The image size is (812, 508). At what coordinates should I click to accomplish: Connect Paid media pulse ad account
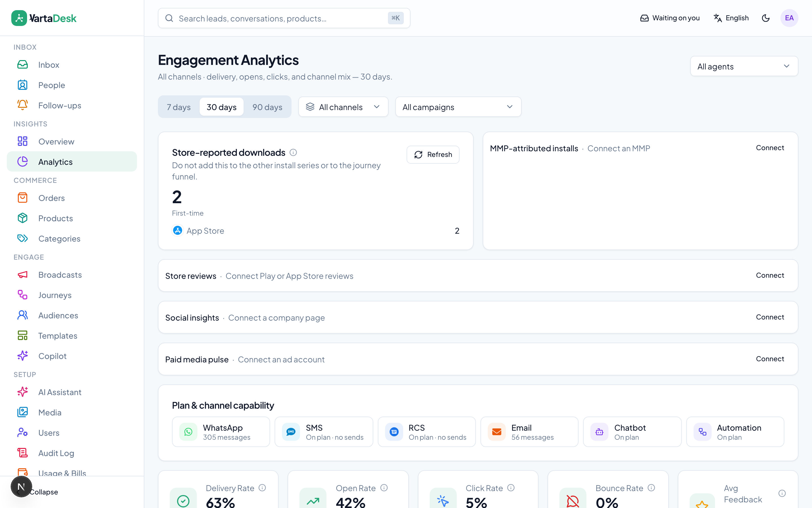[x=770, y=359]
